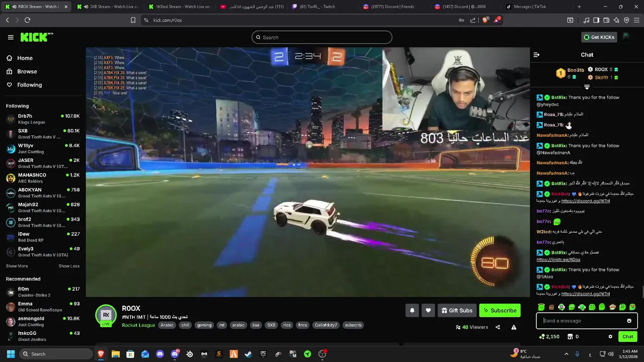The image size is (644, 362).
Task: Open the Kick sidebar hamburger menu
Action: [11, 37]
